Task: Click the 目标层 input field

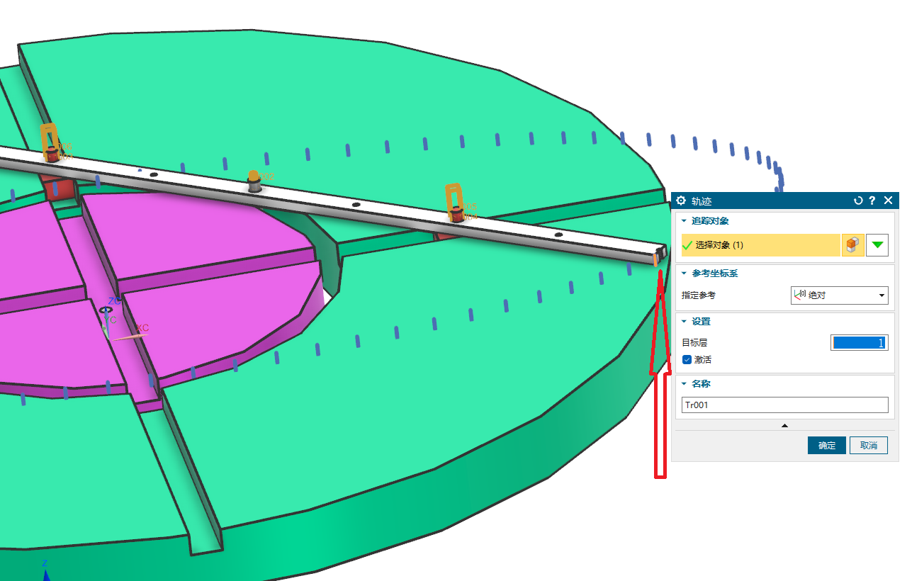Action: point(859,343)
